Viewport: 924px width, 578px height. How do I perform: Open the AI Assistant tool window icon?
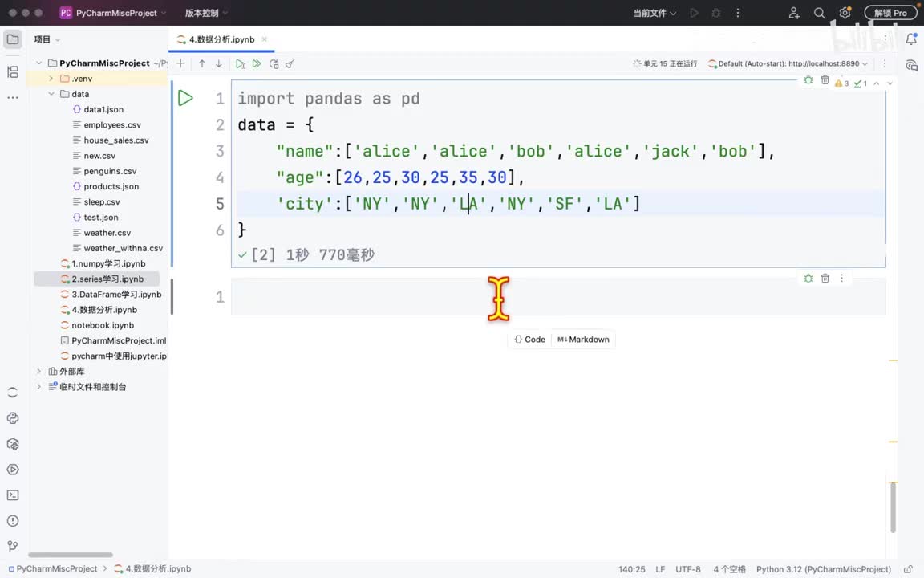pos(911,65)
